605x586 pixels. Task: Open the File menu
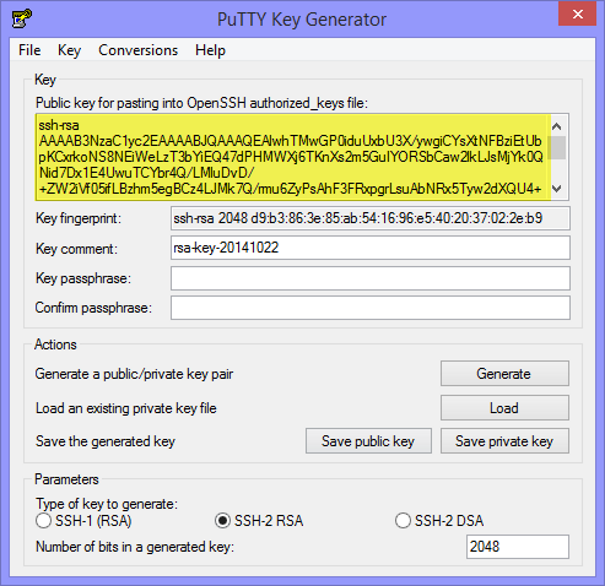(x=29, y=50)
